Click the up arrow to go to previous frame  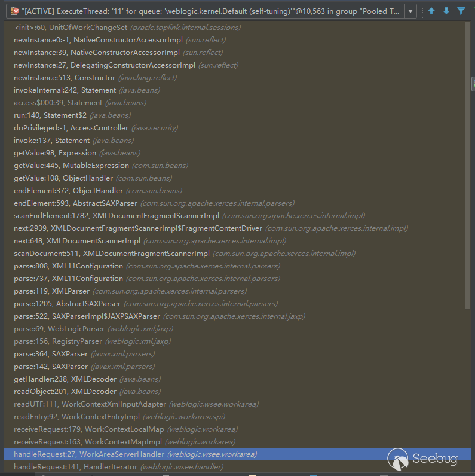tap(431, 11)
